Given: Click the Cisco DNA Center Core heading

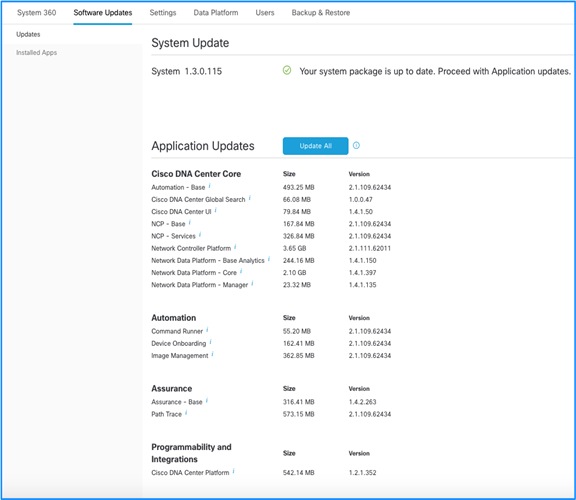Looking at the screenshot, I should (x=196, y=174).
